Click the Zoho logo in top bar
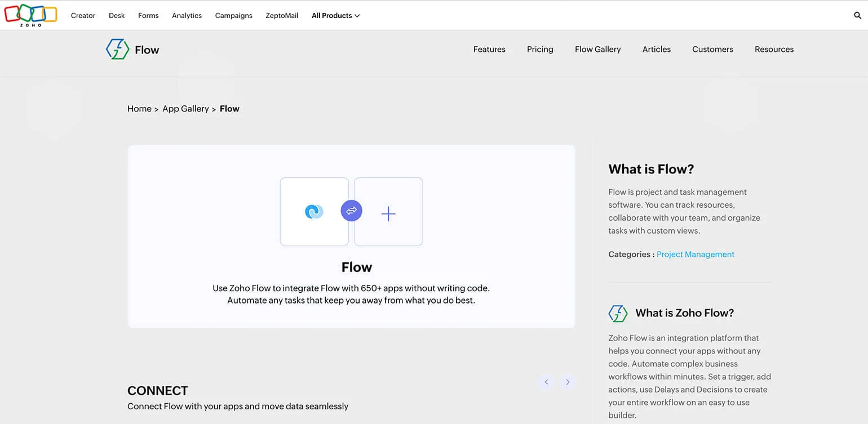Image resolution: width=868 pixels, height=424 pixels. [30, 15]
